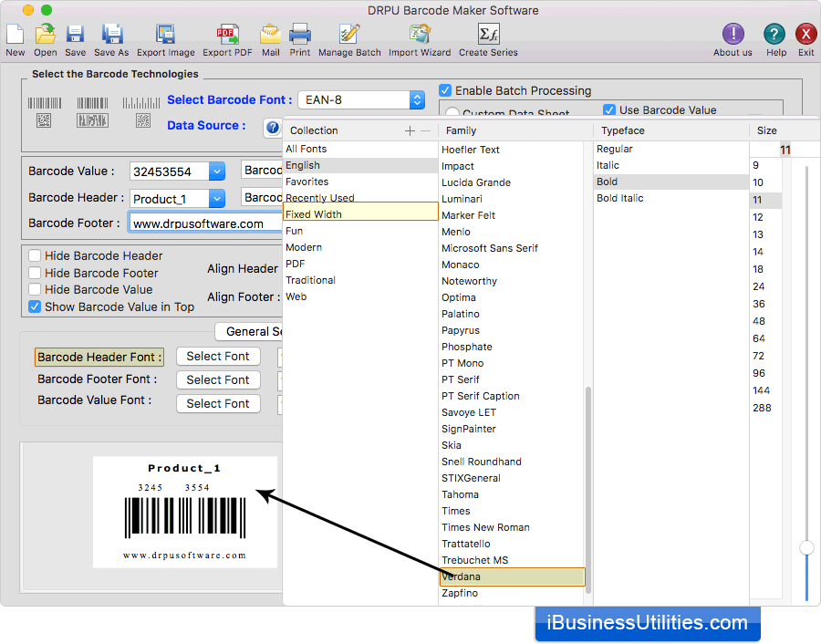Screen dimensions: 821x644
Task: Check Hide Barcode Footer
Action: pyautogui.click(x=35, y=273)
